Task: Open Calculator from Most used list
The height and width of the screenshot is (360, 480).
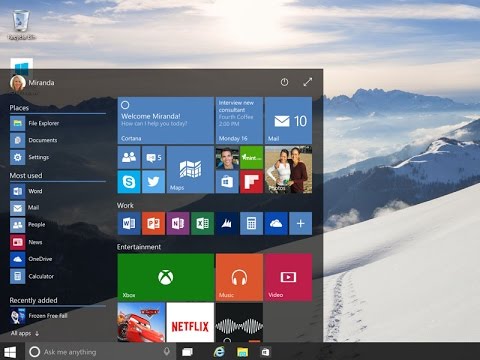Action: point(57,276)
